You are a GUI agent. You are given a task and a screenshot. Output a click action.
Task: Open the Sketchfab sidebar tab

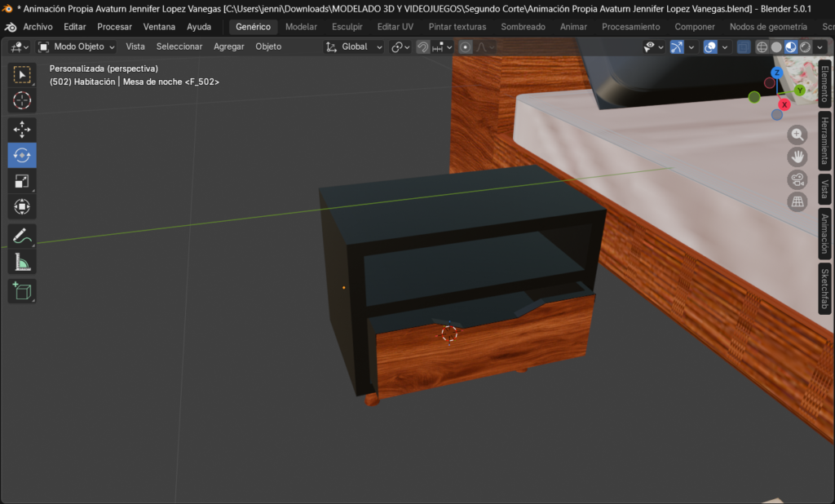point(824,288)
